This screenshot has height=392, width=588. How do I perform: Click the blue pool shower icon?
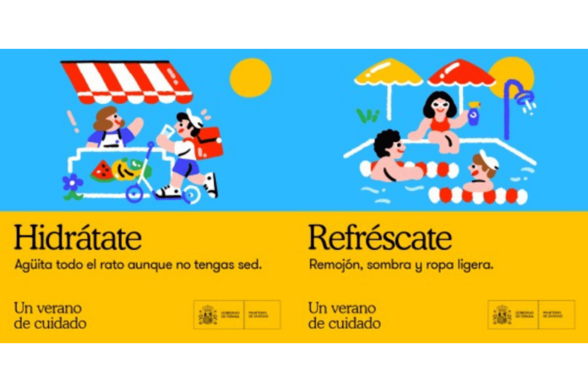click(519, 108)
